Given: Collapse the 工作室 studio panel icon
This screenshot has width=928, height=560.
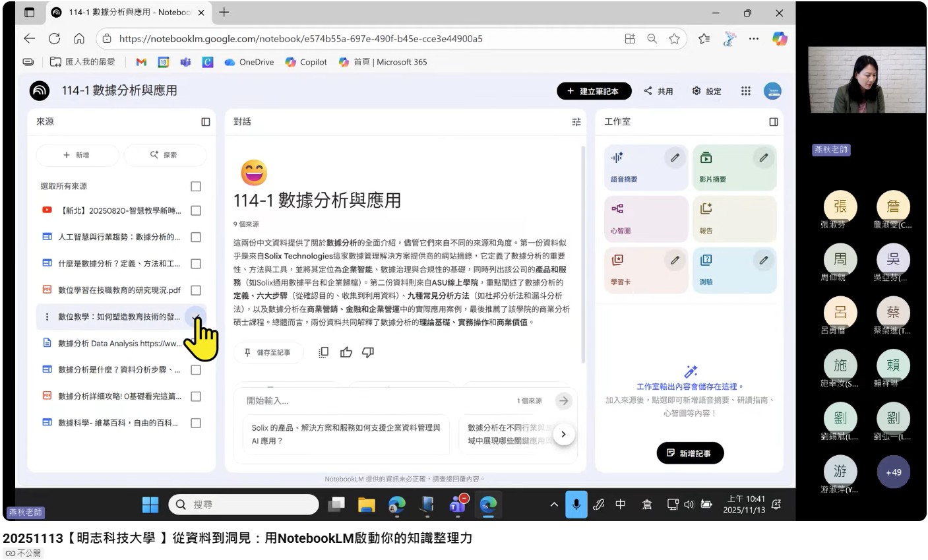Looking at the screenshot, I should [774, 122].
